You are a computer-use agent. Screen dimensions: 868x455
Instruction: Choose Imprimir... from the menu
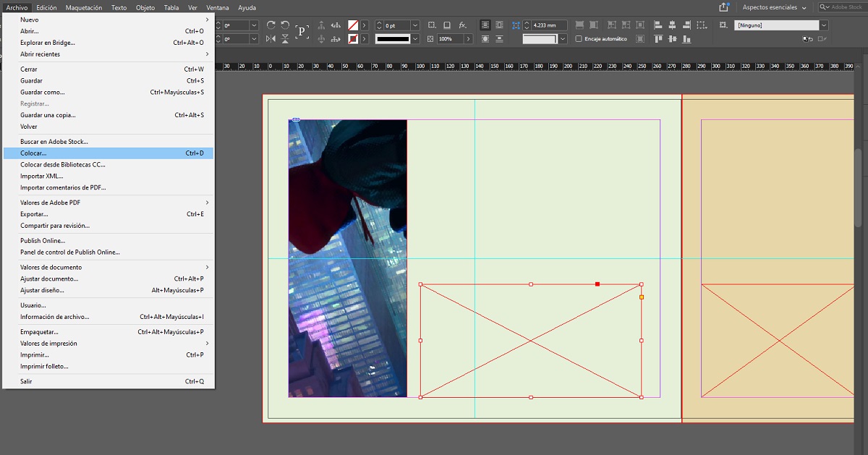tap(109, 355)
